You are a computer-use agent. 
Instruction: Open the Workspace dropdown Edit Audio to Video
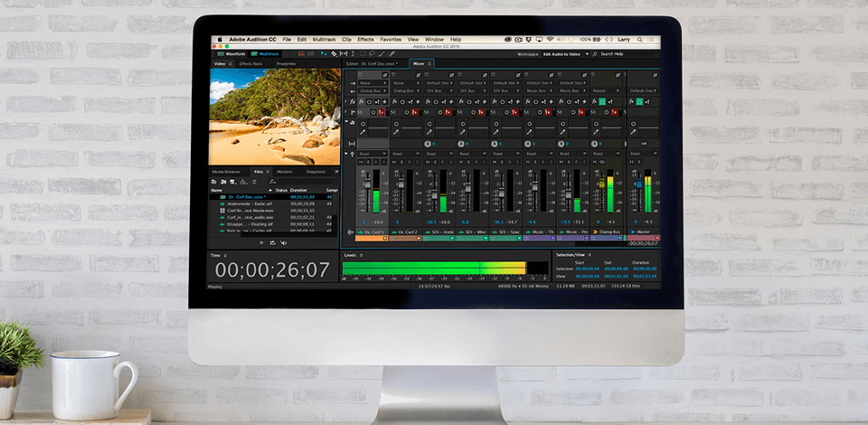click(566, 53)
